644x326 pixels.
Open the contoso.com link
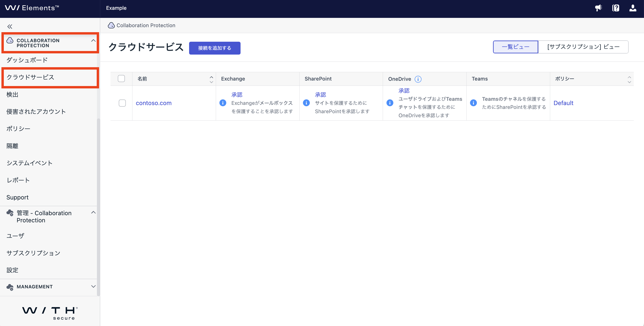tap(154, 103)
